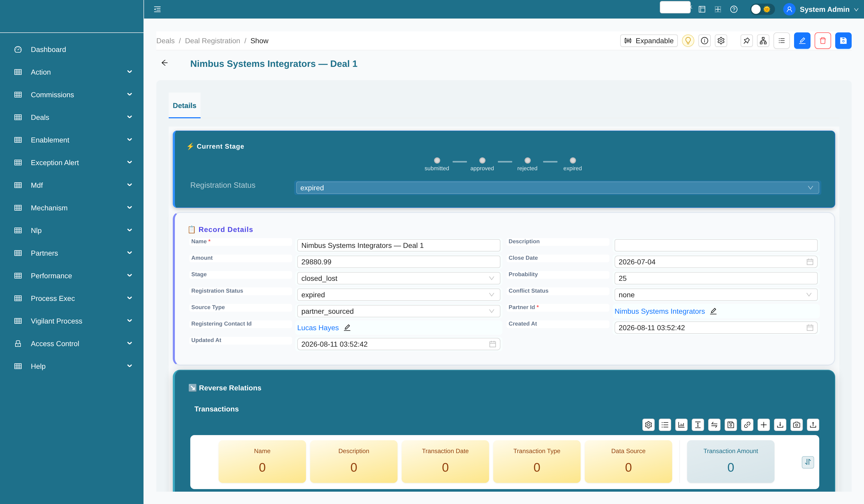Open the Conflict Status dropdown
The image size is (864, 504).
pos(716,295)
